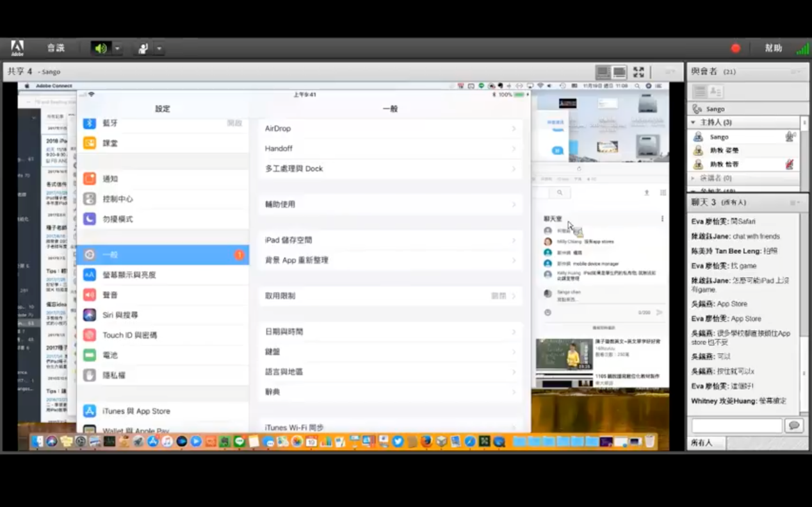Image resolution: width=812 pixels, height=507 pixels.
Task: Expand the 0-member presenters group
Action: [693, 178]
